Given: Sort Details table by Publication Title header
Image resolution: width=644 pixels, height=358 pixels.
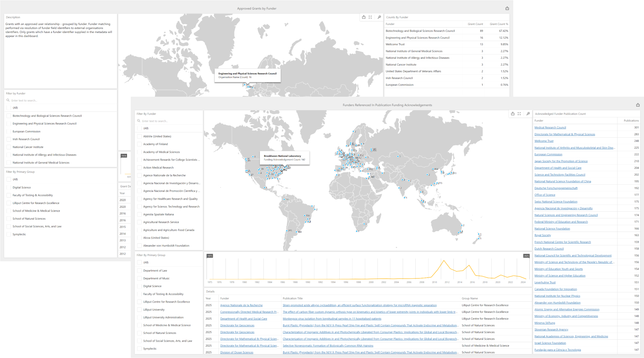Looking at the screenshot, I should 292,298.
